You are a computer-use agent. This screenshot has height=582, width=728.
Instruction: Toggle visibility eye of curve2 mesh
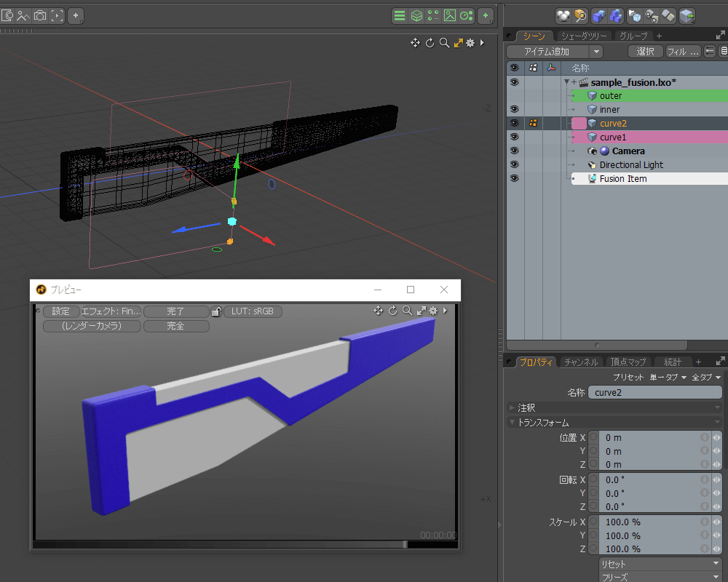pos(515,123)
